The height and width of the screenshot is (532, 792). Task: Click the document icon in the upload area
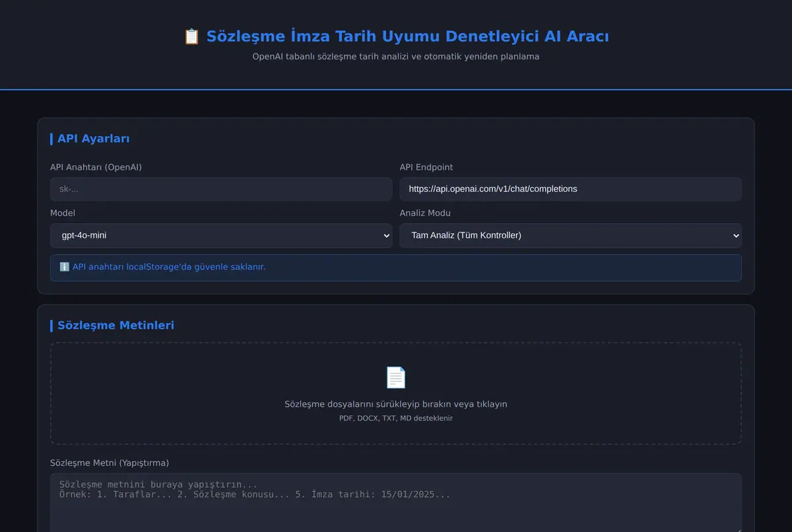click(396, 378)
